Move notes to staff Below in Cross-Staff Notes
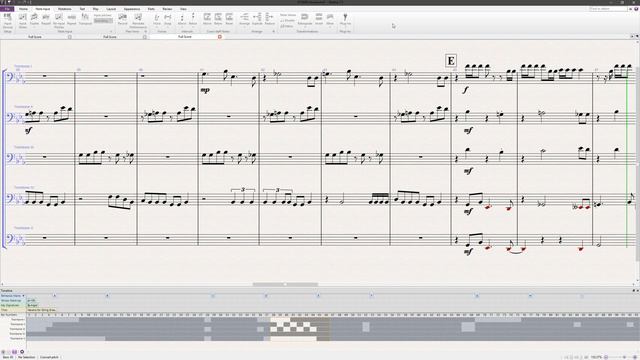Image resolution: width=640 pixels, height=360 pixels. click(x=218, y=20)
